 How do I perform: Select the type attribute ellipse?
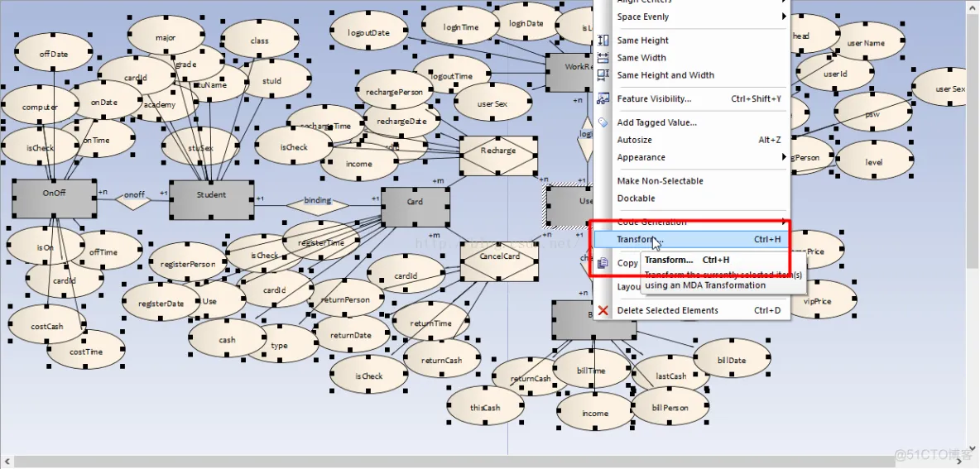(x=280, y=345)
